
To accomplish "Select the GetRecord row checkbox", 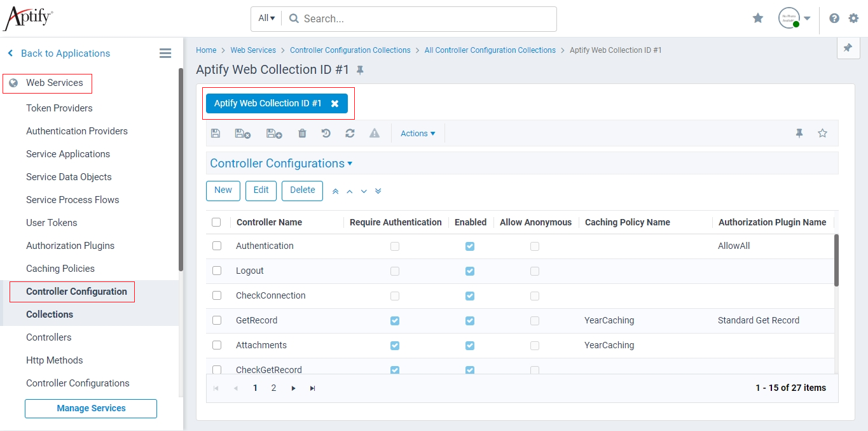I will click(x=217, y=320).
